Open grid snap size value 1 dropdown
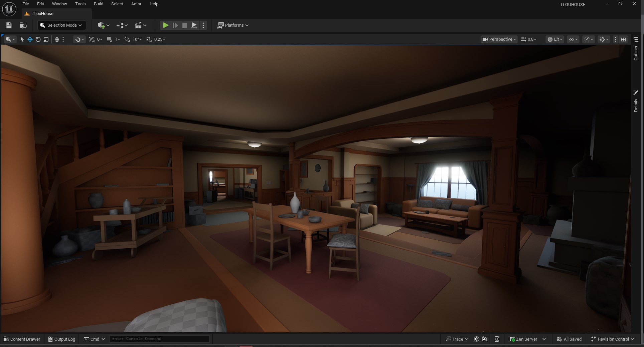This screenshot has width=644, height=347. click(117, 39)
